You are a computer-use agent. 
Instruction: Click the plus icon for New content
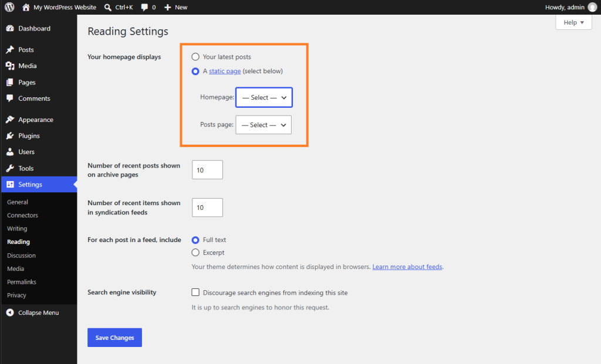tap(167, 7)
